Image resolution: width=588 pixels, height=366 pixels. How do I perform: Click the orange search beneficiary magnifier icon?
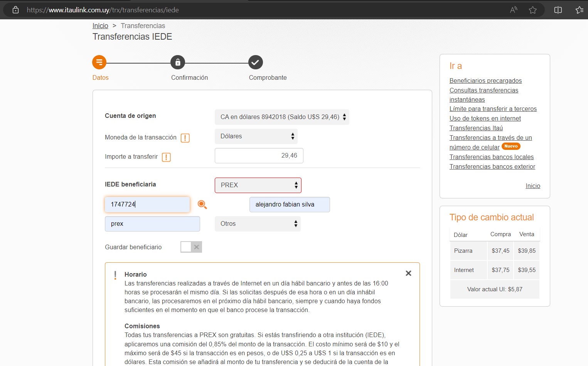pos(202,205)
